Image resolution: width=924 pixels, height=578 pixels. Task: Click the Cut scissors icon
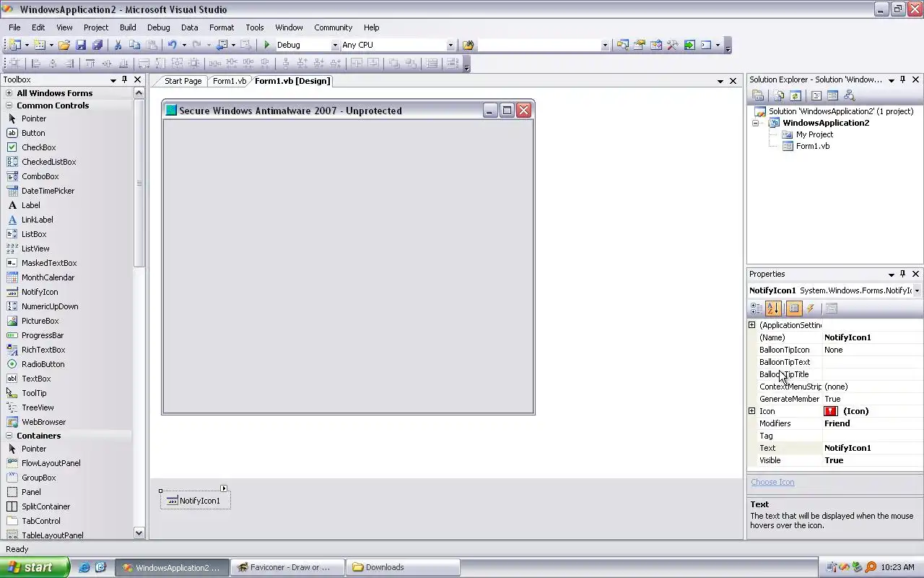[118, 45]
